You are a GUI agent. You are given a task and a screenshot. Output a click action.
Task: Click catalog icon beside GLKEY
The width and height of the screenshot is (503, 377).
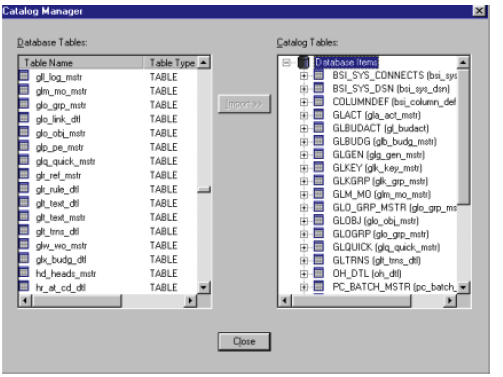[x=319, y=167]
